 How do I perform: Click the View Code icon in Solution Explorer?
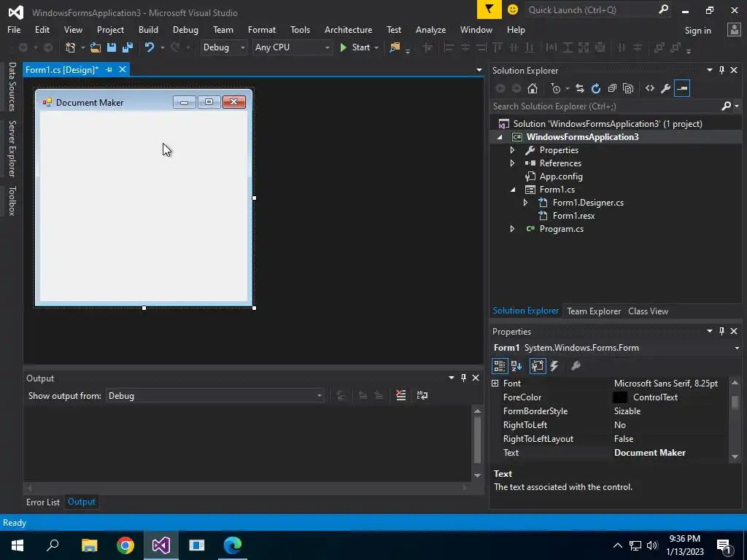click(650, 88)
